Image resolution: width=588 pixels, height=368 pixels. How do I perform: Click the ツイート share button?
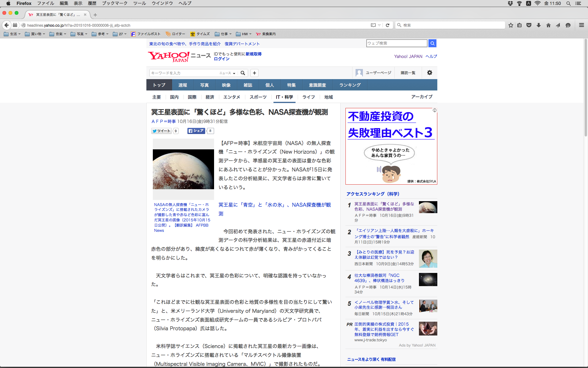click(x=161, y=131)
